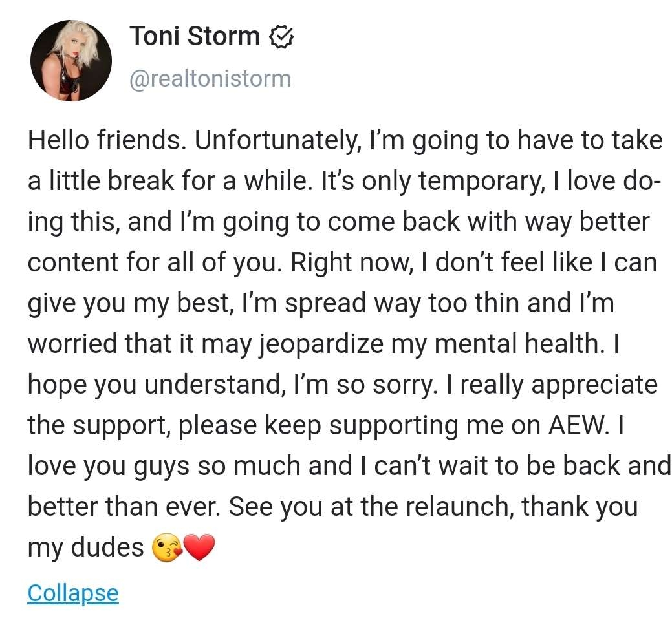672x636 pixels.
Task: Click the red heart emoji
Action: tap(199, 548)
